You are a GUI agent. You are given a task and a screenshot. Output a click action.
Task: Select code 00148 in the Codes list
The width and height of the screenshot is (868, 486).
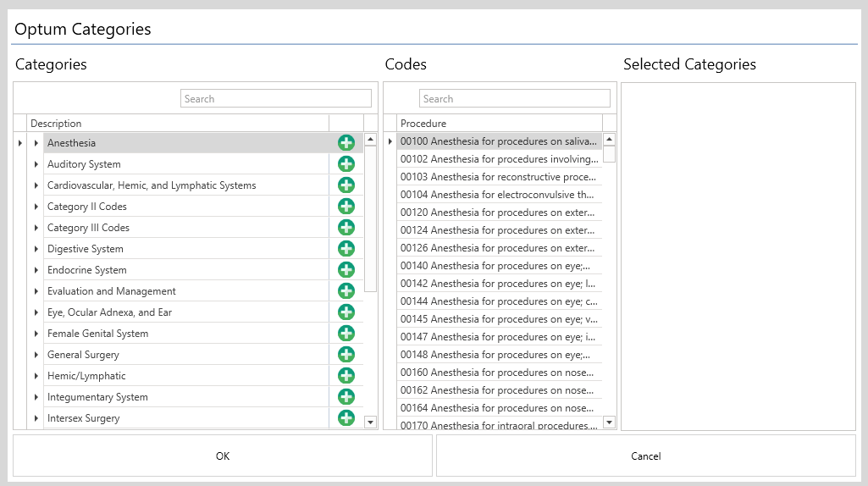[500, 354]
